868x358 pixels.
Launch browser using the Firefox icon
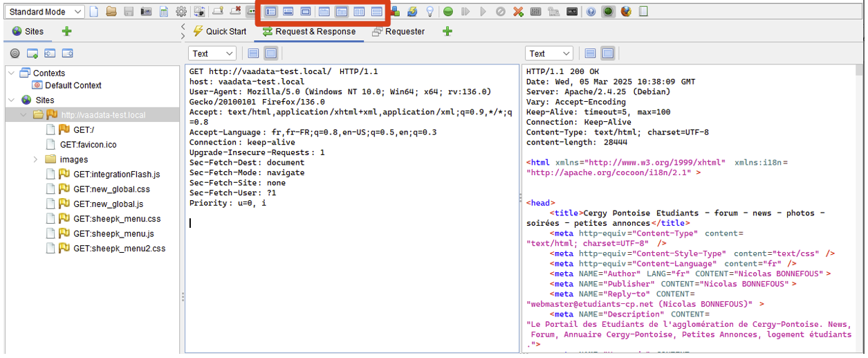click(x=626, y=12)
